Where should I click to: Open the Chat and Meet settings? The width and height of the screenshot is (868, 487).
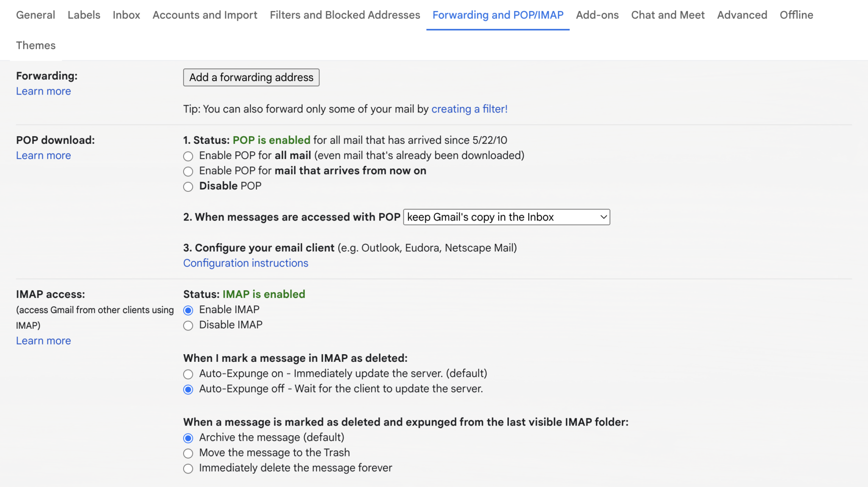pyautogui.click(x=668, y=15)
